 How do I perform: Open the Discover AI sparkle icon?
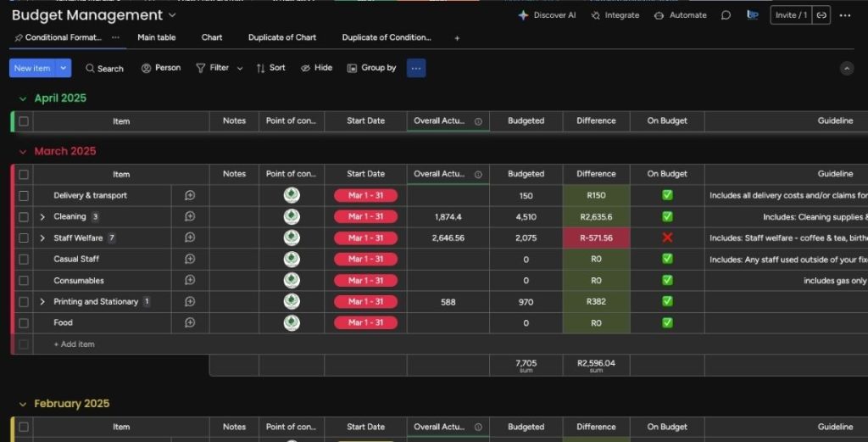click(523, 15)
